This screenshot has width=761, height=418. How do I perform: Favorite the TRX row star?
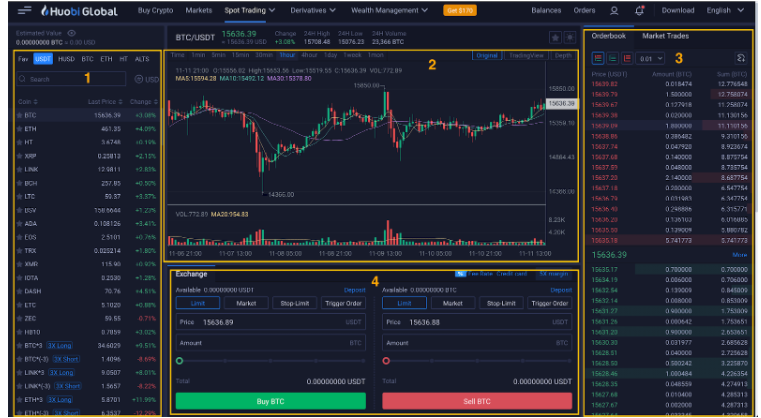tap(20, 251)
